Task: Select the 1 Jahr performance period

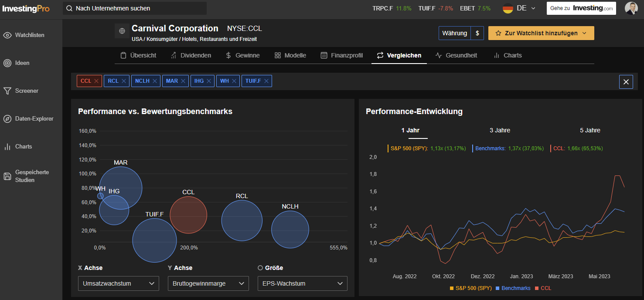Action: pyautogui.click(x=410, y=130)
